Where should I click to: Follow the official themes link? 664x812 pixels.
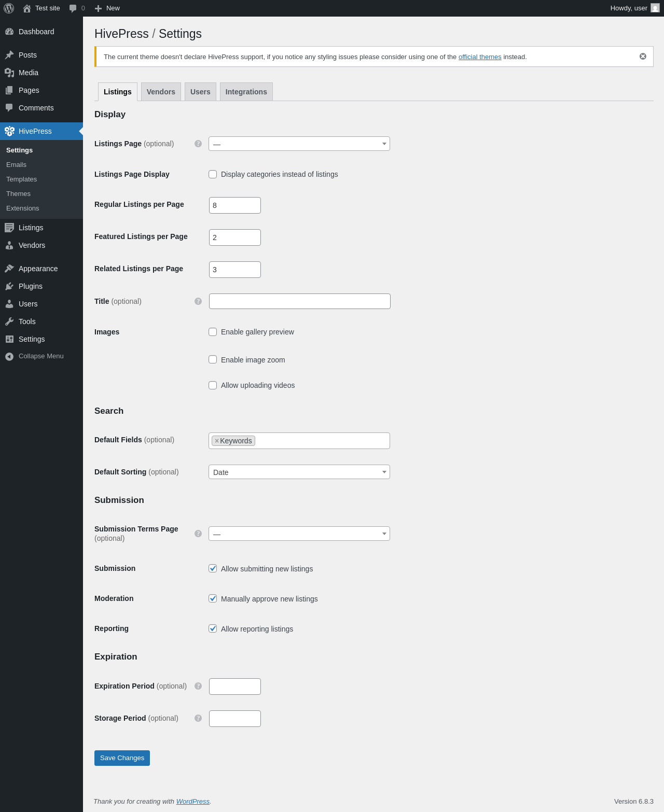tap(480, 57)
